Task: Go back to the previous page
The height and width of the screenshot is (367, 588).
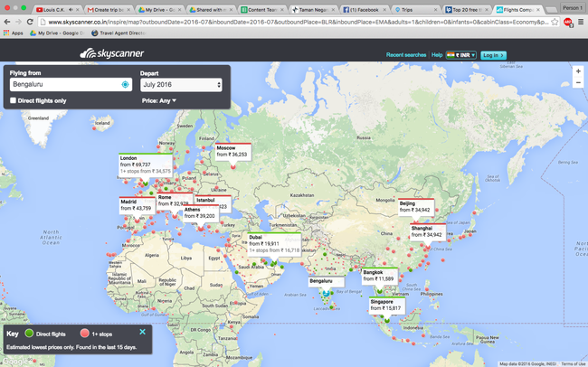Action: tap(6, 22)
